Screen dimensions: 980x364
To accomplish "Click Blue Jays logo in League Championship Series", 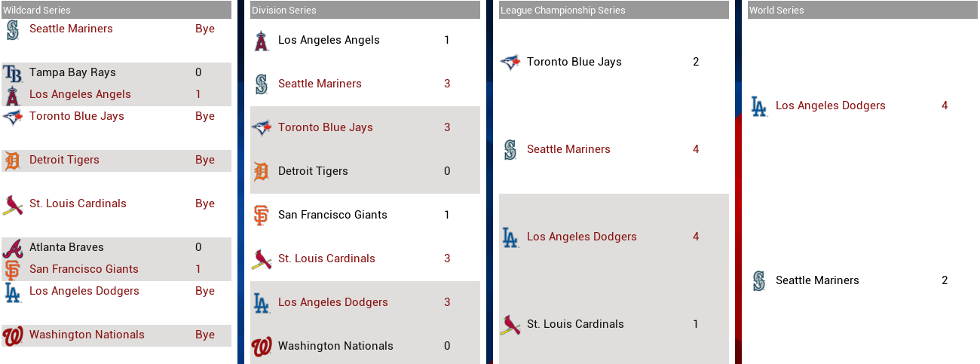I will coord(510,63).
